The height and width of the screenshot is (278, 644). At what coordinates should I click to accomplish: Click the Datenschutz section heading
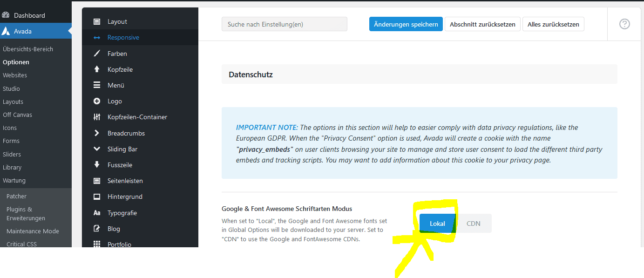point(251,75)
